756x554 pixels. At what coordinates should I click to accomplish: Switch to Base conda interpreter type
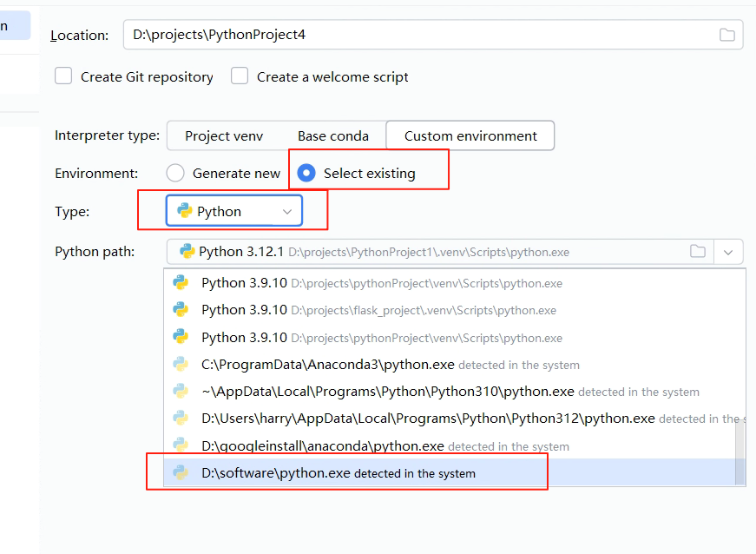[x=333, y=136]
